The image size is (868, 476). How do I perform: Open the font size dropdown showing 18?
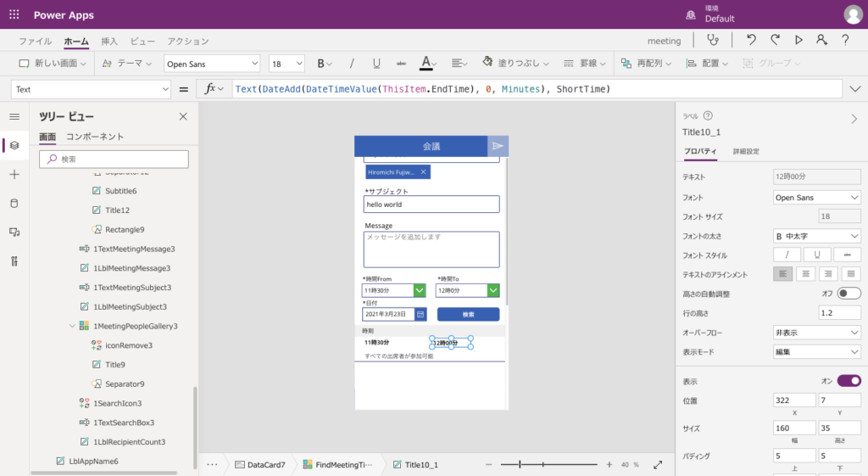tap(287, 64)
